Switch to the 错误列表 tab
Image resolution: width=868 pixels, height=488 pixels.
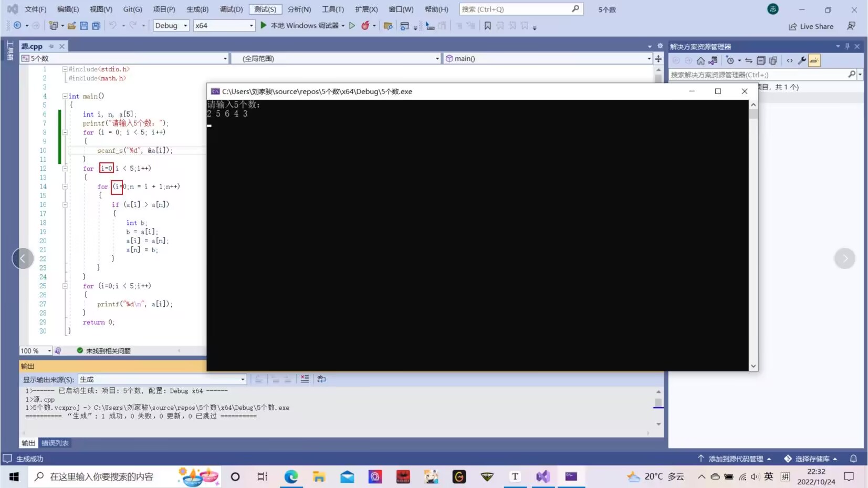click(x=55, y=443)
